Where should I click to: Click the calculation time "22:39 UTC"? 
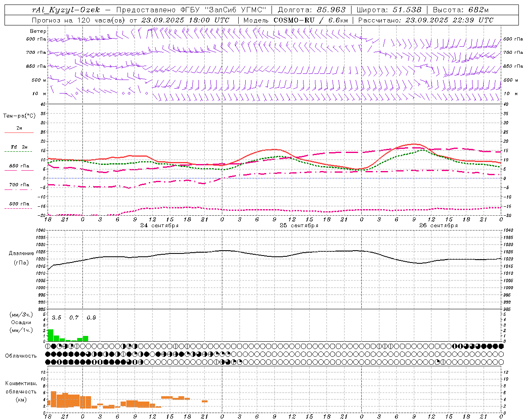click(473, 20)
